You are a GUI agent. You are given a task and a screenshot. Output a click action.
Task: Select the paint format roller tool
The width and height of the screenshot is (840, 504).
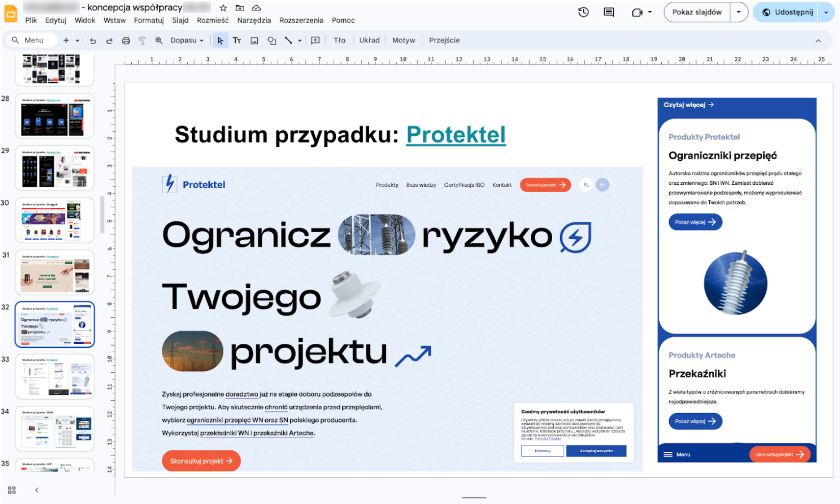(x=142, y=40)
